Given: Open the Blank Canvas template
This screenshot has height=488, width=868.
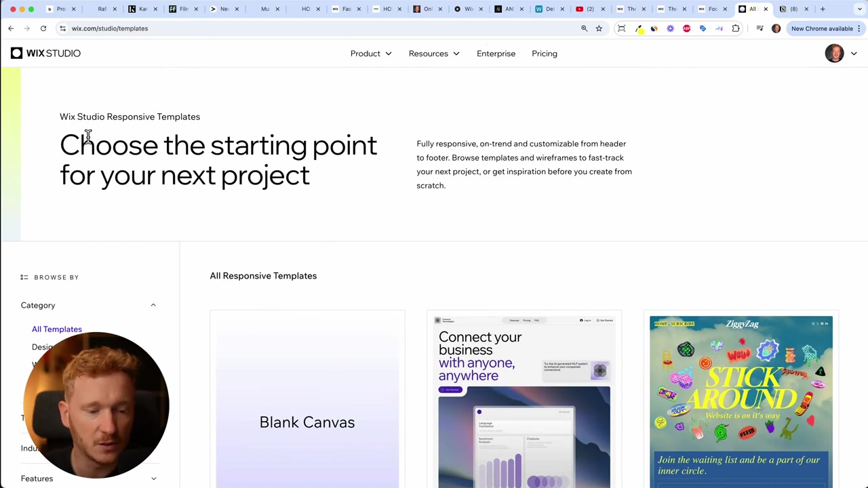Looking at the screenshot, I should point(307,400).
